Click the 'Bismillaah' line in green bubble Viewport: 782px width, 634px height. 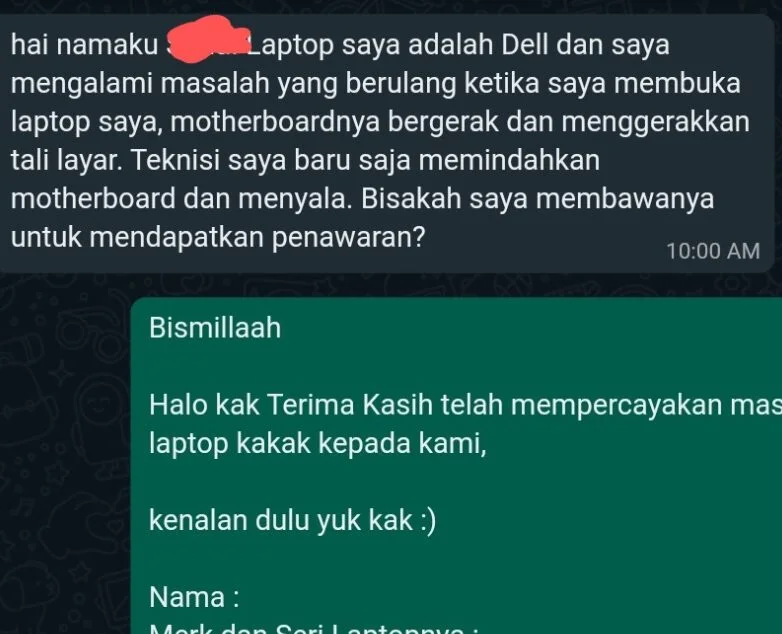click(215, 328)
